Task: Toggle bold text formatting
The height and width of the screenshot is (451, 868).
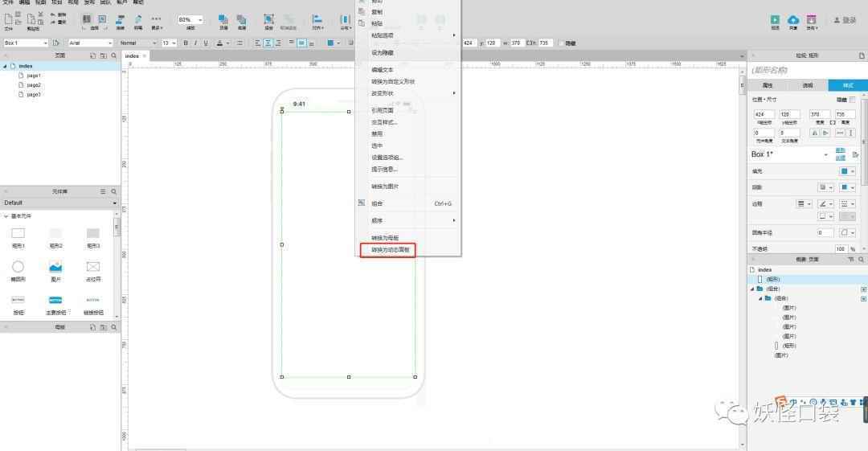Action: tap(186, 43)
